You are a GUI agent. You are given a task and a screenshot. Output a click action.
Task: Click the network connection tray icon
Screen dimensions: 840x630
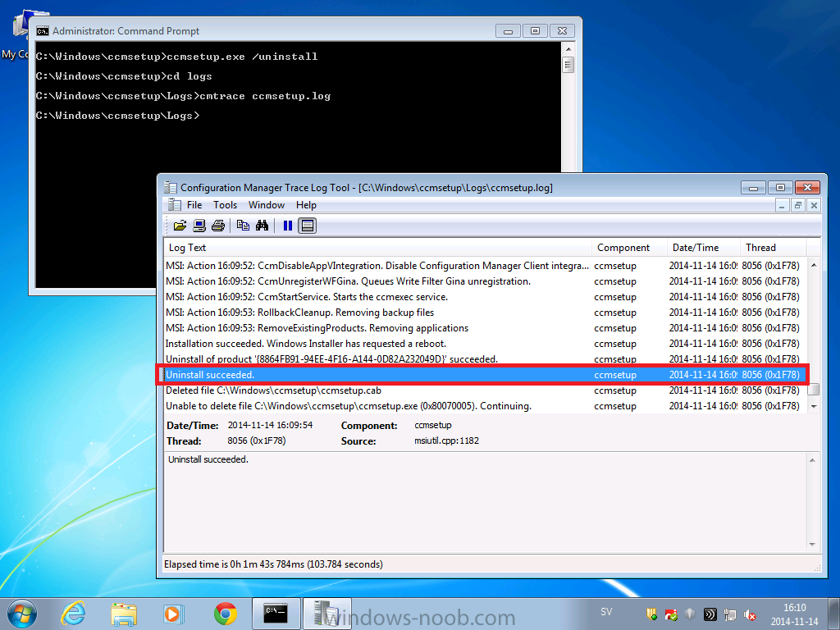point(729,614)
